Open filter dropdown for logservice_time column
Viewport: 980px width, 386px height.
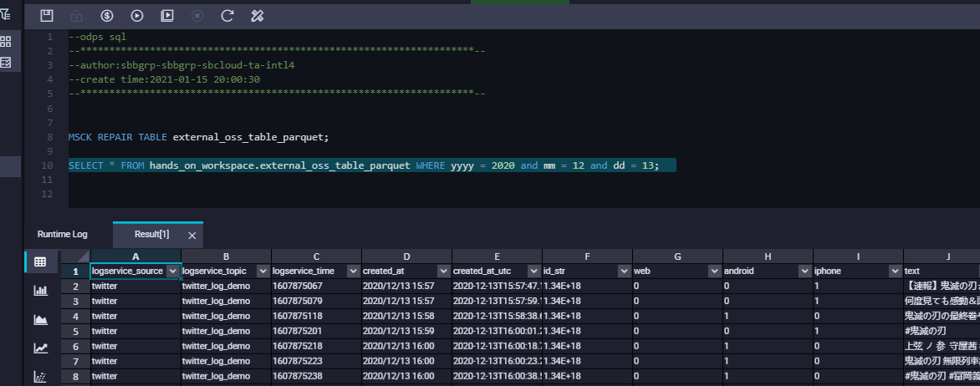pos(354,271)
